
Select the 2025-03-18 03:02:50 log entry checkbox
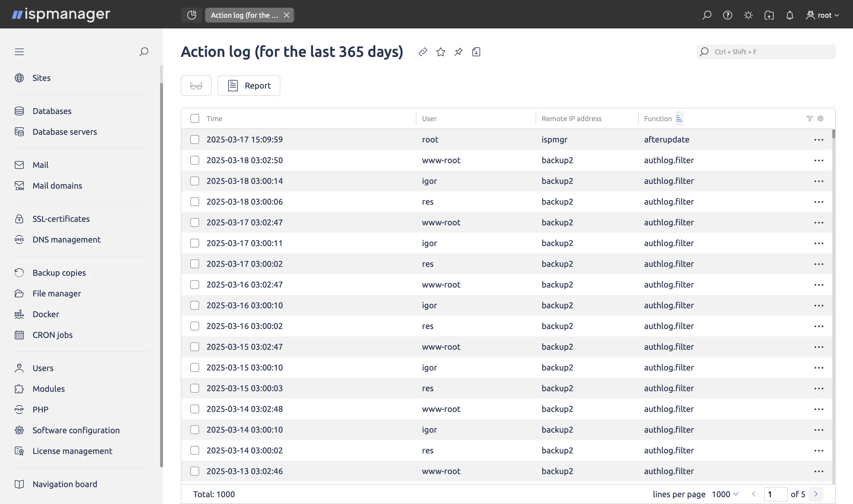[x=194, y=160]
